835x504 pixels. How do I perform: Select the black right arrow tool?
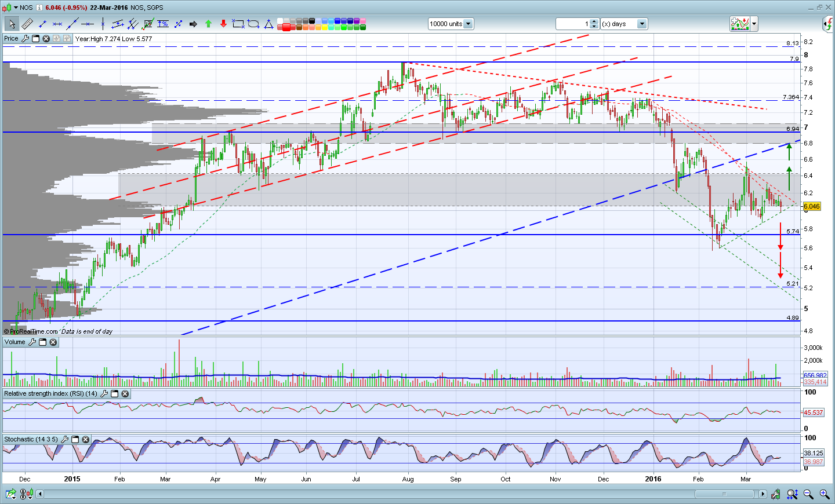(193, 24)
